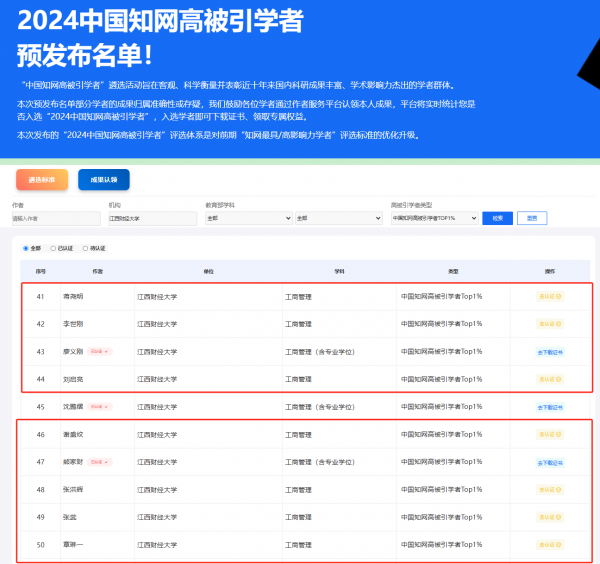Screen dimensions: 600x564
Task: Click the author name in row 48
Action: pyautogui.click(x=73, y=489)
